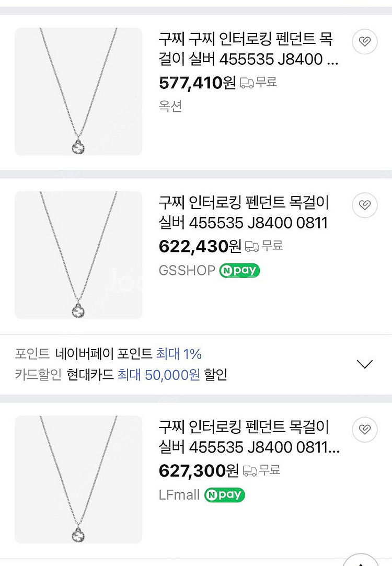Open necklace thumbnail for 577,410원 listing
This screenshot has height=566, width=392.
click(78, 91)
